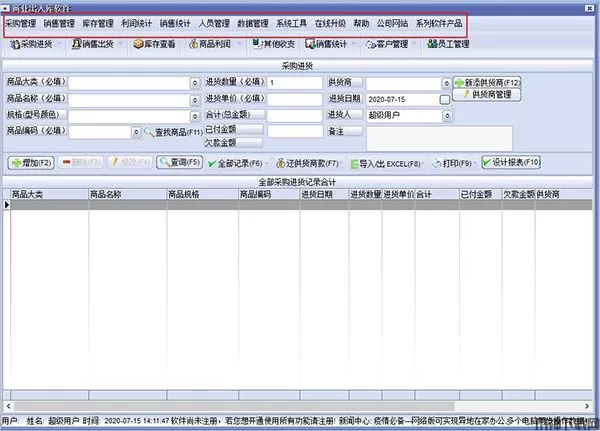Click the 客户管理 toolbar icon
This screenshot has height=431, width=600.
pos(371,45)
